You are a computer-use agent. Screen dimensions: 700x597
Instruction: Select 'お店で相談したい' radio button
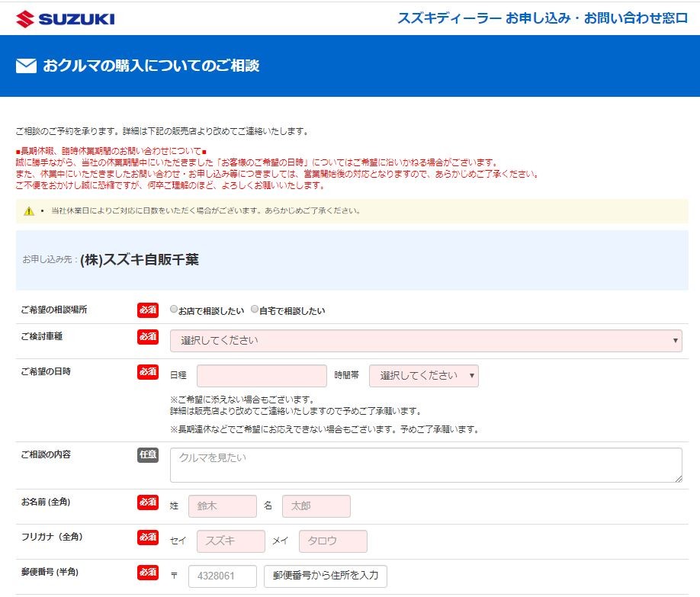pos(174,309)
